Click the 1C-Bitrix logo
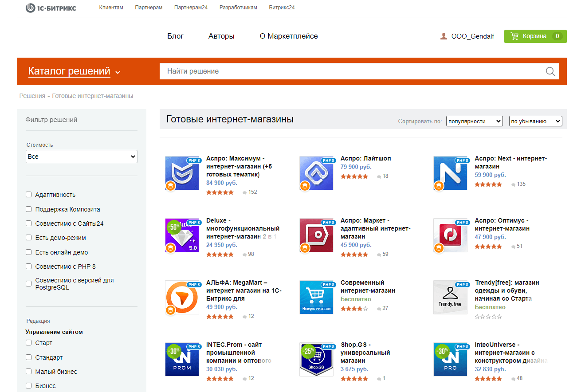This screenshot has width=581, height=392. [51, 8]
